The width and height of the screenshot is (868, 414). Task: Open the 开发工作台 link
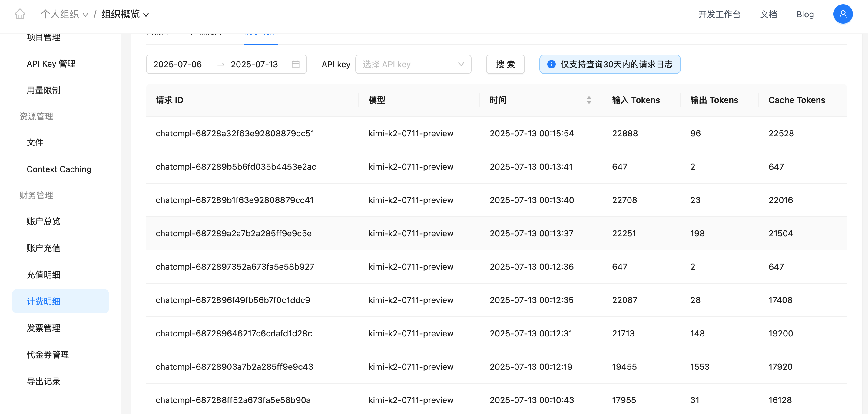[719, 14]
